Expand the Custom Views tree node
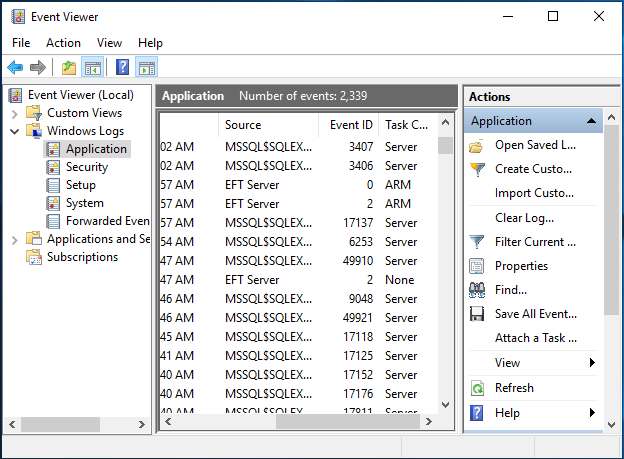Screen dimensions: 624x459 point(15,113)
